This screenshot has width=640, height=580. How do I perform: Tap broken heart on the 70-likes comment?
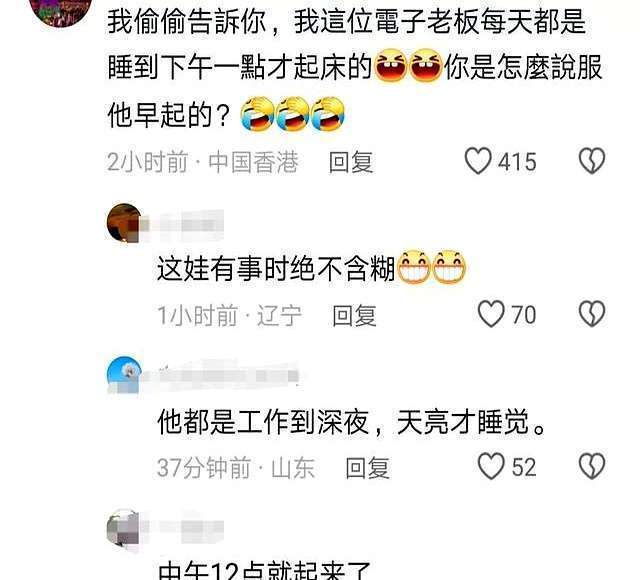click(592, 314)
